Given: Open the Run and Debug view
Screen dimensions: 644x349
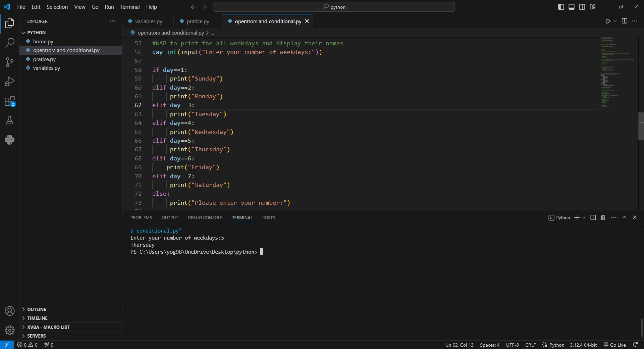Looking at the screenshot, I should [x=10, y=82].
